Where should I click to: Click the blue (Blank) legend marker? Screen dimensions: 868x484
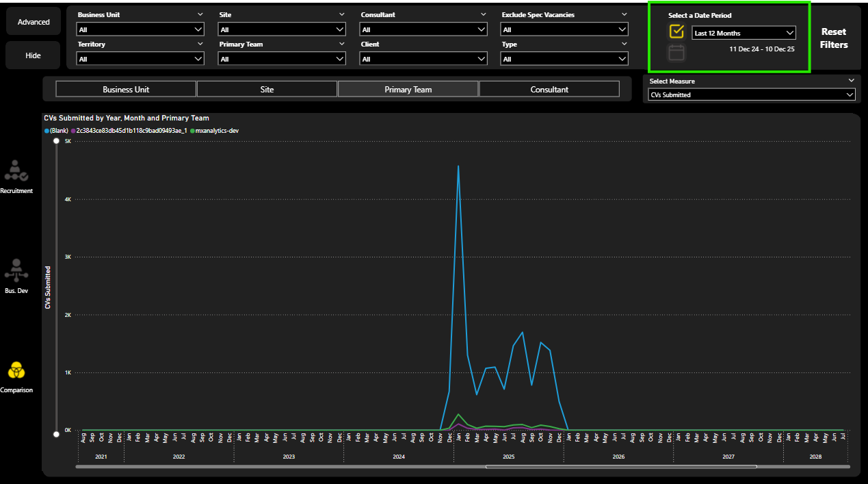pyautogui.click(x=47, y=130)
